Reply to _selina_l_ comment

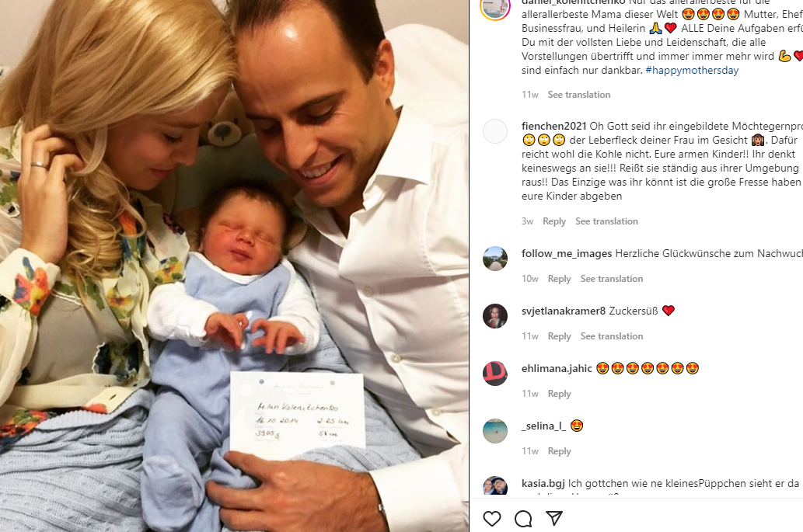559,451
